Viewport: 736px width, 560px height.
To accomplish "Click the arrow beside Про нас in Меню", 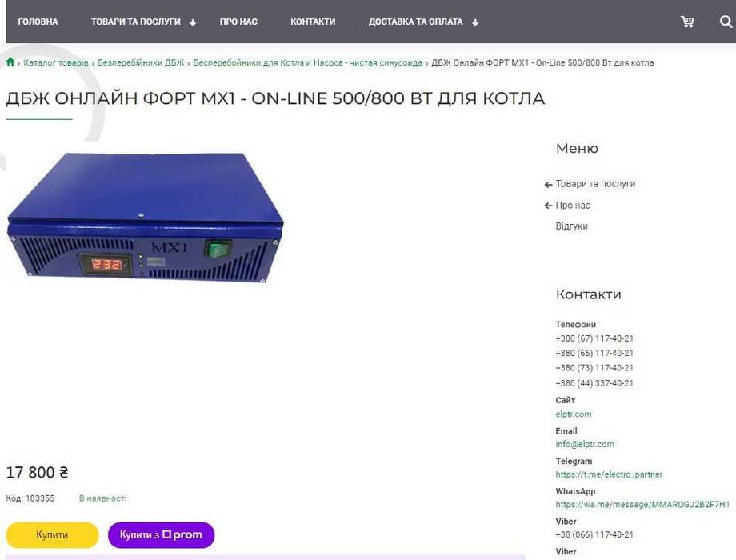I will click(x=548, y=206).
